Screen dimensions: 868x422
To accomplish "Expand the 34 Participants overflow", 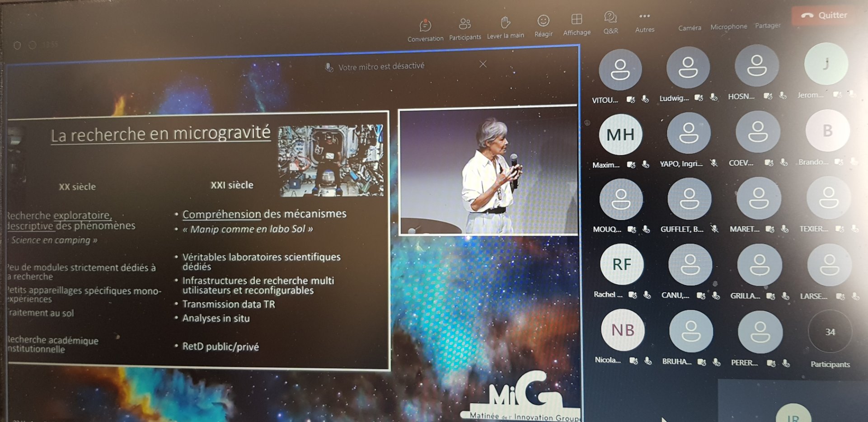I will tap(830, 332).
